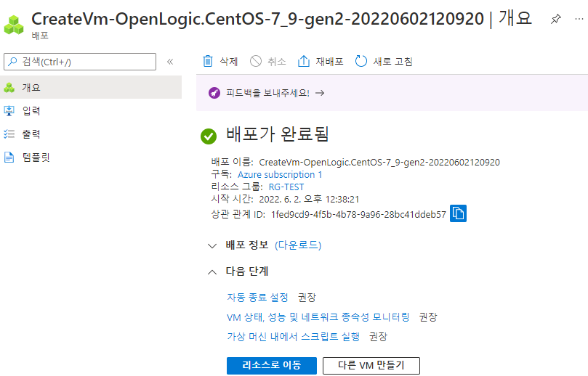The height and width of the screenshot is (376, 588).
Task: Pin the deployment page using pin icon
Action: 555,19
